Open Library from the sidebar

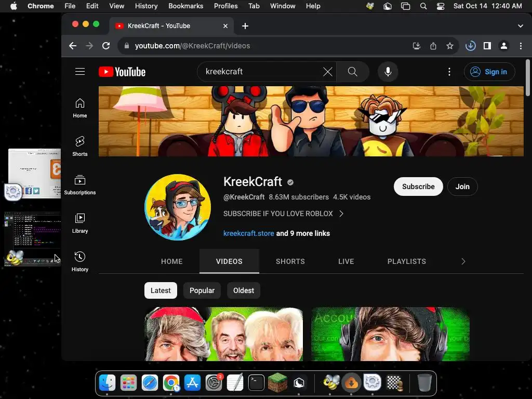[x=79, y=223]
